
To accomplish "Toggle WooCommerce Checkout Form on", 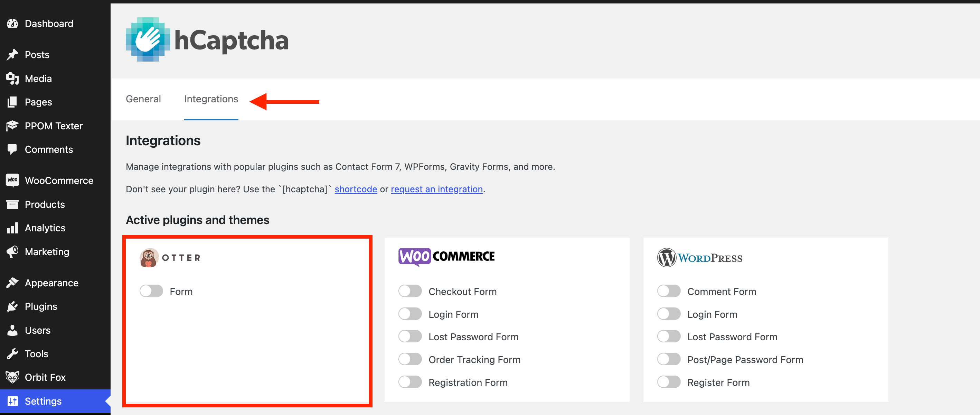I will coord(410,291).
